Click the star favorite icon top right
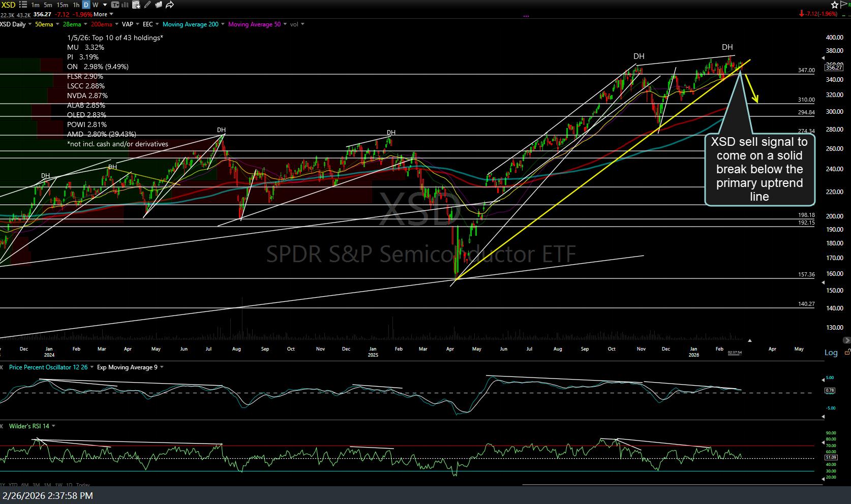Viewport: 851px width, 504px height. pyautogui.click(x=835, y=5)
